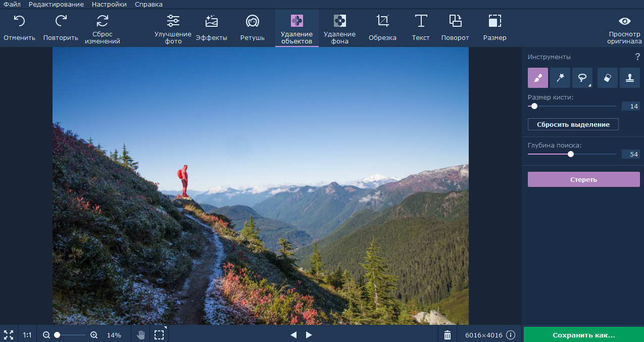Viewport: 644px width, 342px height.
Task: Click the Размер кисти value field
Action: pyautogui.click(x=630, y=106)
